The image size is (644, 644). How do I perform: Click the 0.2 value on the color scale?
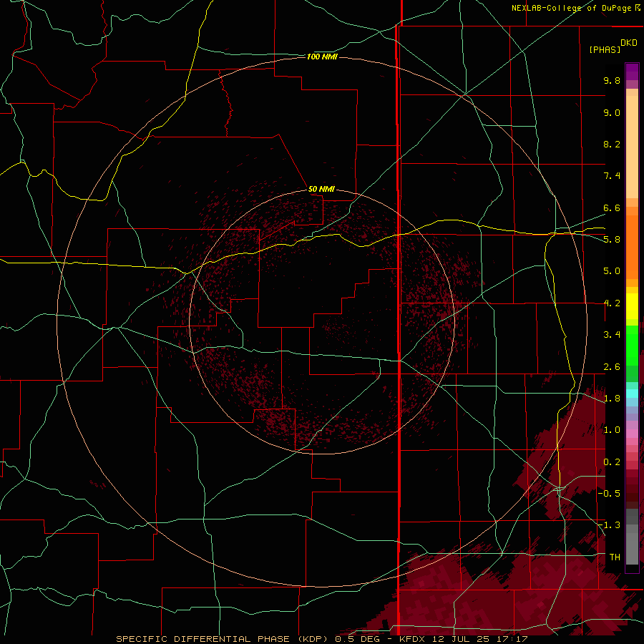(612, 462)
